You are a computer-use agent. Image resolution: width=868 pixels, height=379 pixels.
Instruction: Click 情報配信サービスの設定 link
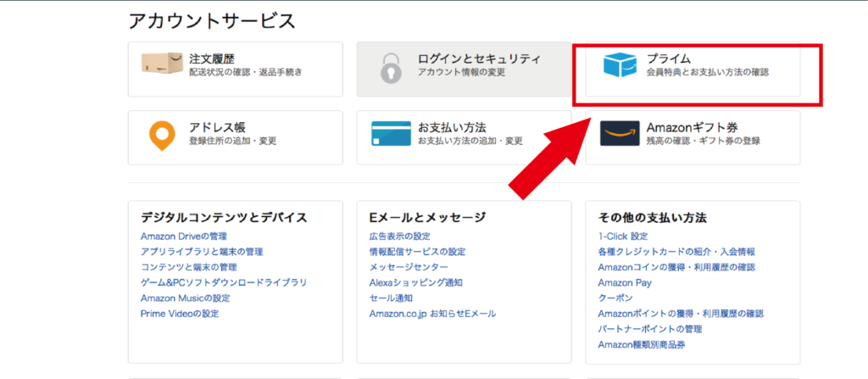pos(417,252)
